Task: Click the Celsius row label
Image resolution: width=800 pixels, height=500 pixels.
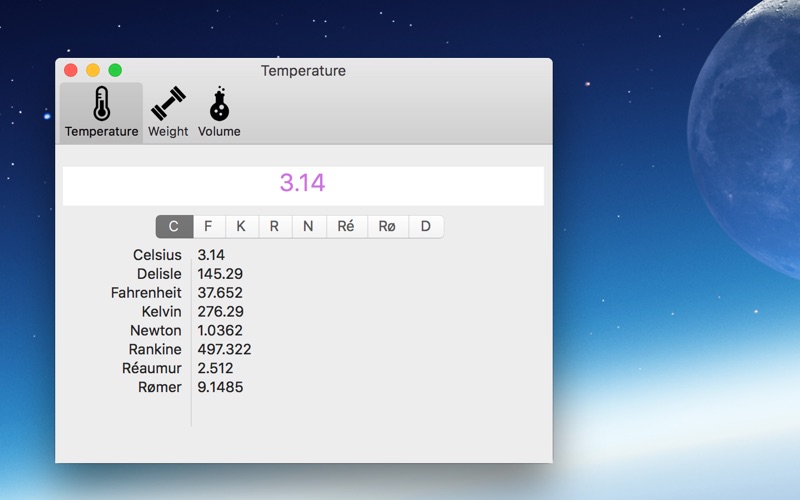Action: [157, 255]
